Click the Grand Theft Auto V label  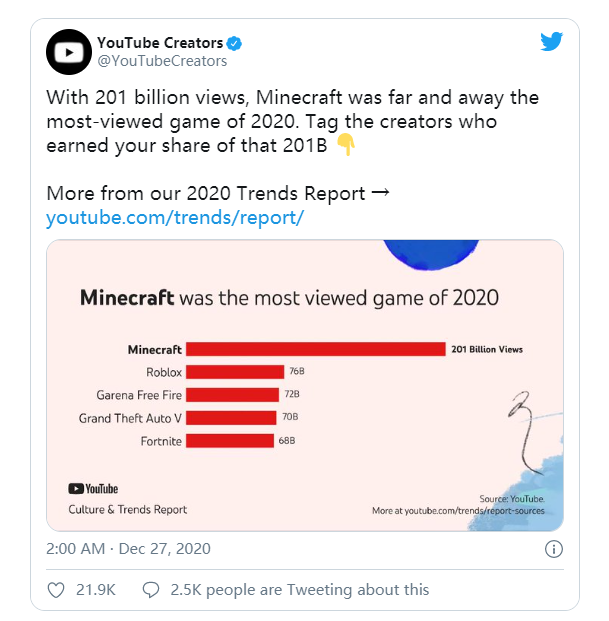tap(130, 418)
